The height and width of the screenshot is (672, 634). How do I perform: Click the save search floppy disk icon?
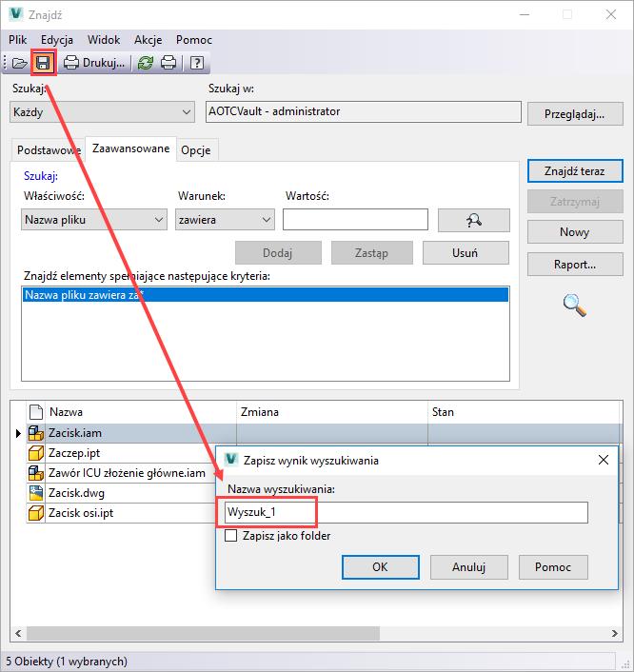pyautogui.click(x=43, y=64)
